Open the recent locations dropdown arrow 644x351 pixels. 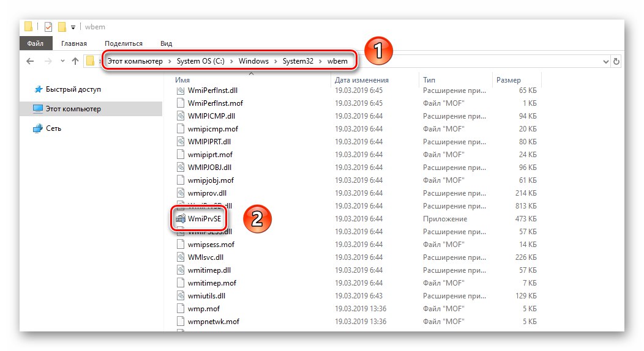point(62,61)
